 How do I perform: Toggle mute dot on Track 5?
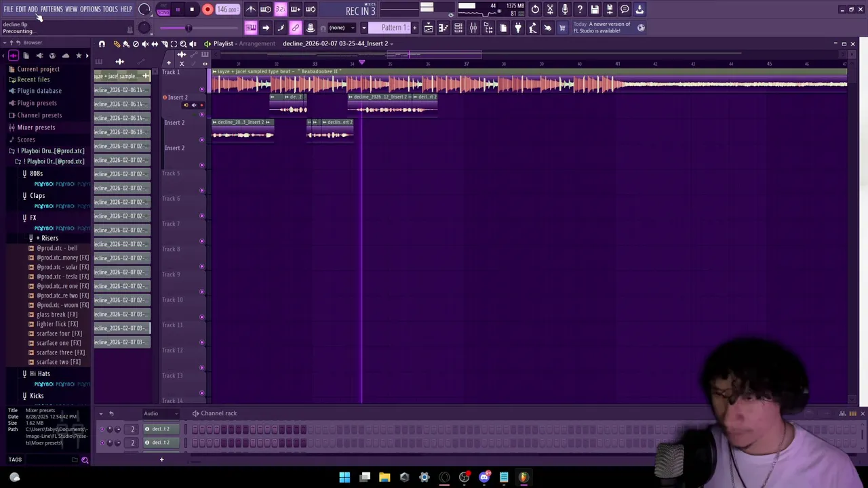point(201,190)
